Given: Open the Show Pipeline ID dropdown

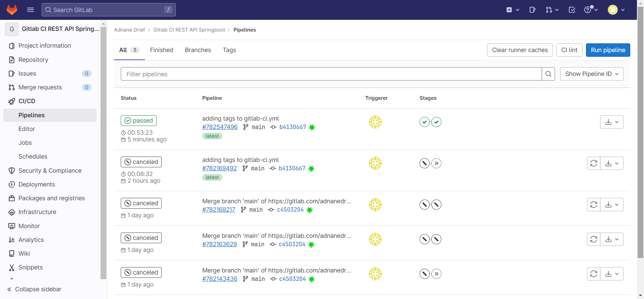Looking at the screenshot, I should (591, 74).
